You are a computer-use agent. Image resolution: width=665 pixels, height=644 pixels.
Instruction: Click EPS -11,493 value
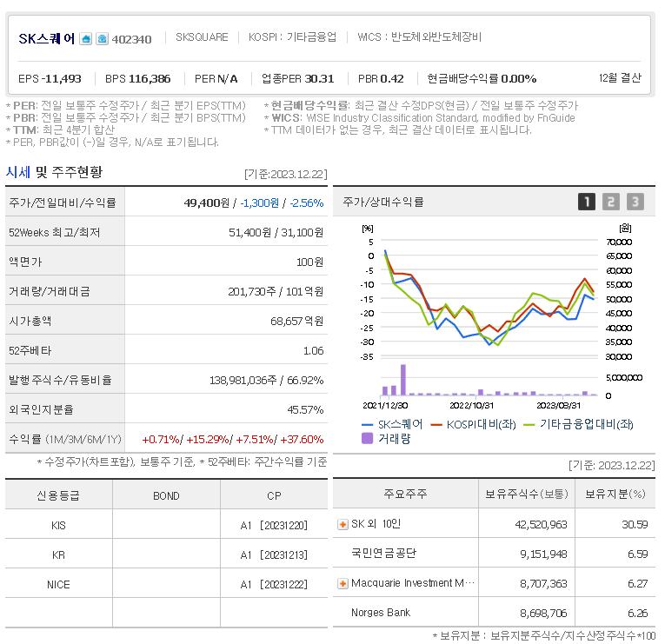click(50, 79)
